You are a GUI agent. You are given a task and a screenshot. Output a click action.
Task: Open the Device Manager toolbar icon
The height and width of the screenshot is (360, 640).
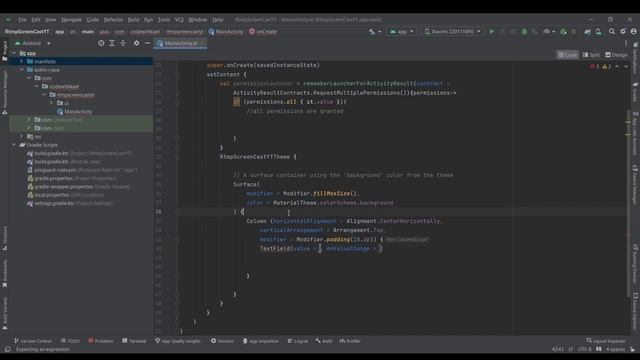(x=598, y=31)
